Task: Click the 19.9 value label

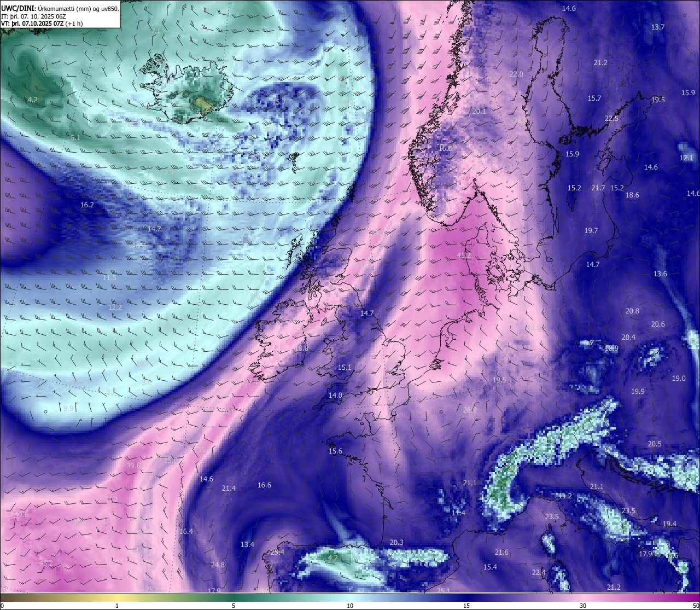Action: coord(638,391)
